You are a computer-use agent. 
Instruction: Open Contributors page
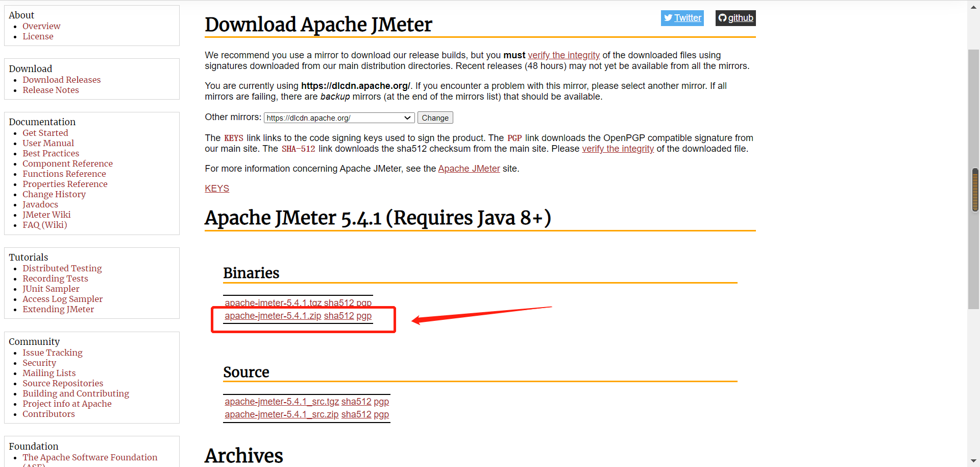[48, 414]
